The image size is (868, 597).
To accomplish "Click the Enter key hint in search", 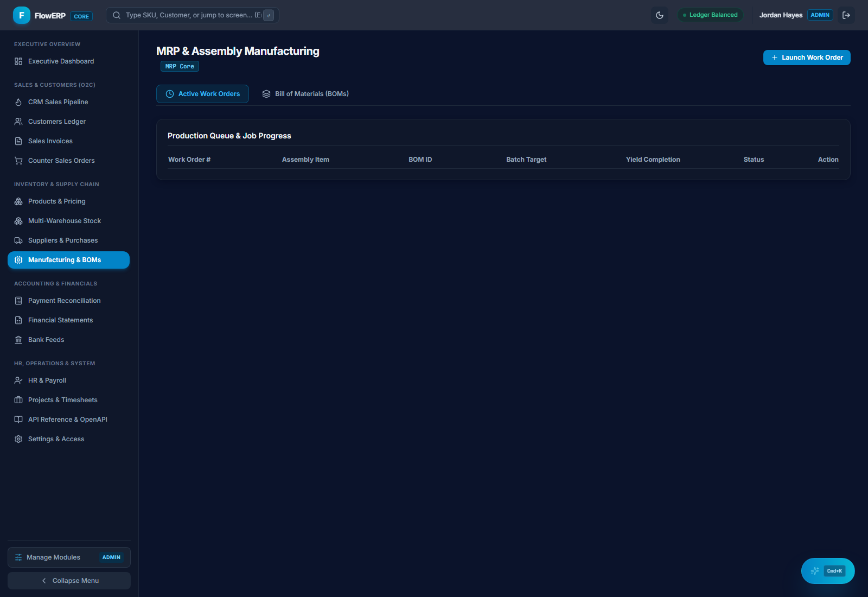I will tap(269, 15).
